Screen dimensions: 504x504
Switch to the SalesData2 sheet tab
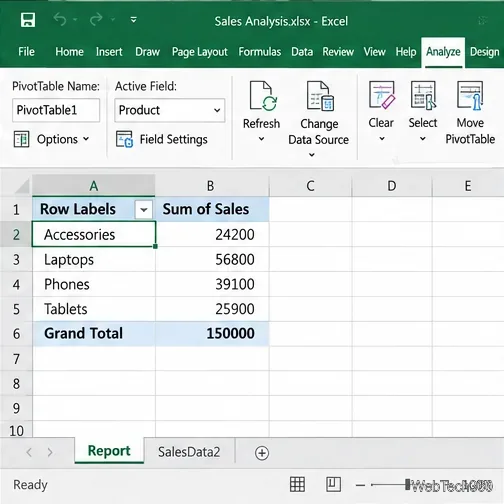189,452
